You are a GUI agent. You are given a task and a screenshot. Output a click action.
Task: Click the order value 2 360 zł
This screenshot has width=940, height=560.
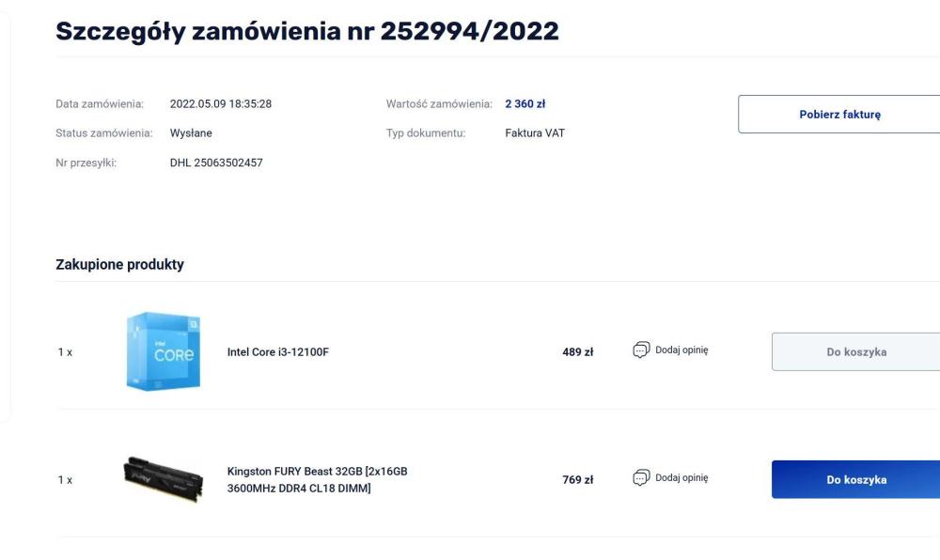pyautogui.click(x=525, y=103)
